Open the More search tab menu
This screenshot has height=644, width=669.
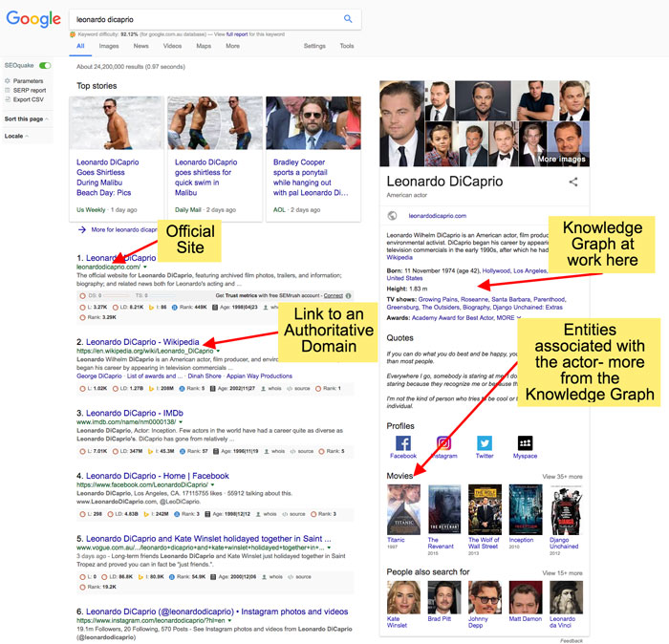(232, 46)
